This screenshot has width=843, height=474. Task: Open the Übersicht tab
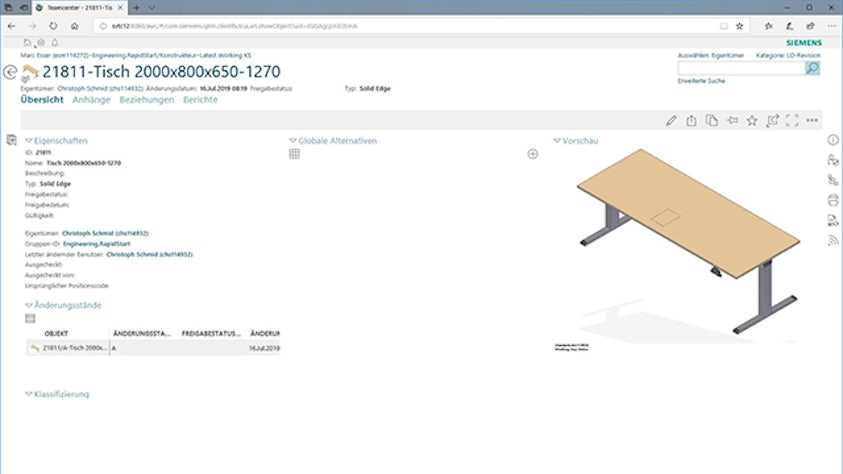pos(42,99)
